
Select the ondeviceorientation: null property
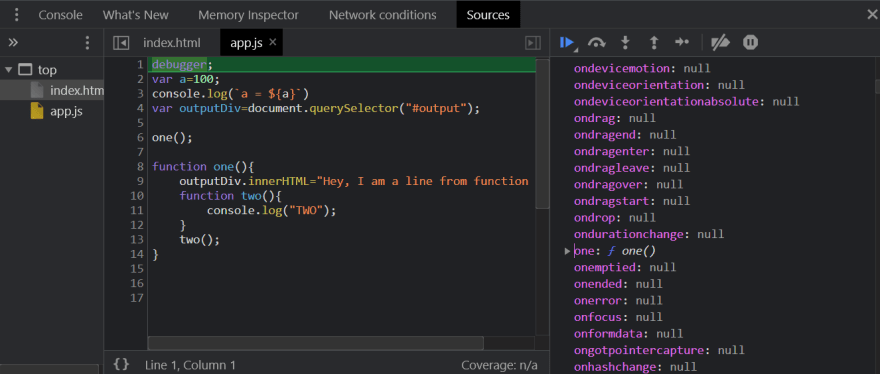click(x=659, y=85)
